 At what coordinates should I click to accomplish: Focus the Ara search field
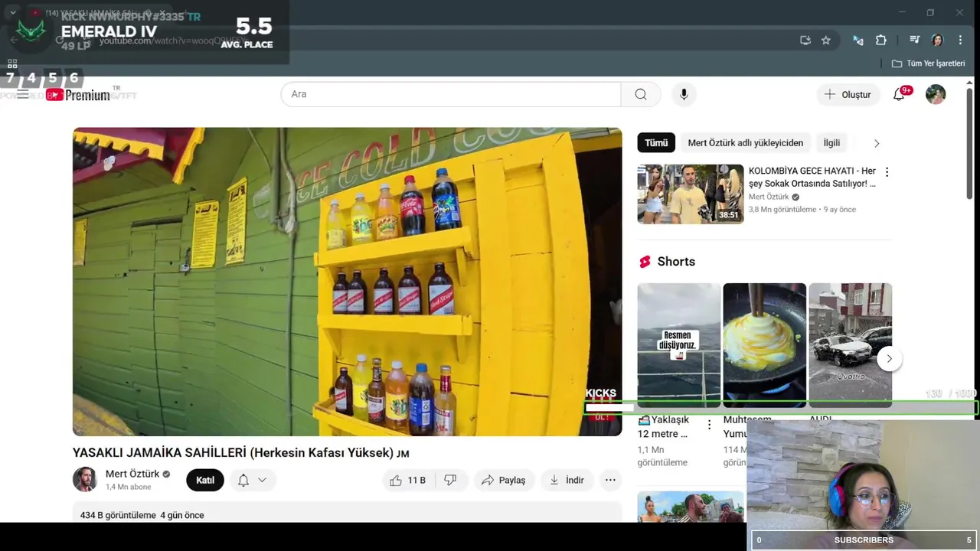point(451,94)
